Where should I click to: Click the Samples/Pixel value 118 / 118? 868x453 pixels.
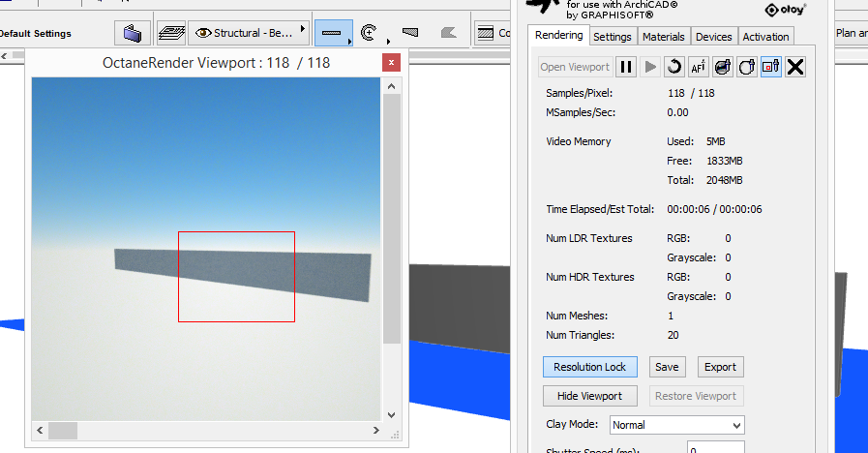[x=691, y=93]
